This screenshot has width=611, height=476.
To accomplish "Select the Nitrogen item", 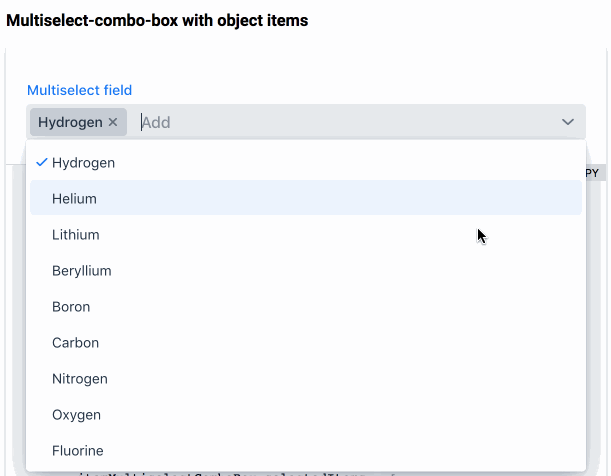I will pos(306,379).
